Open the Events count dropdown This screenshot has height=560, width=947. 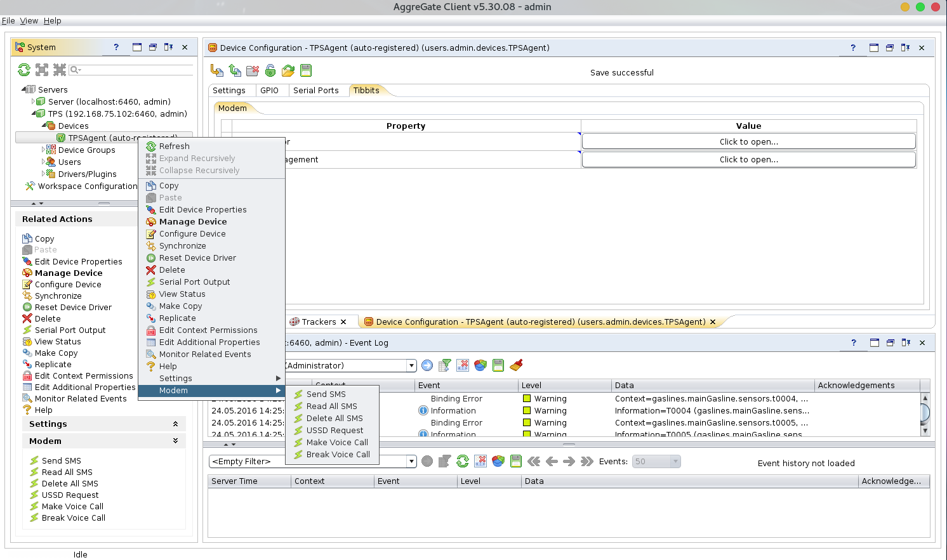pos(675,461)
